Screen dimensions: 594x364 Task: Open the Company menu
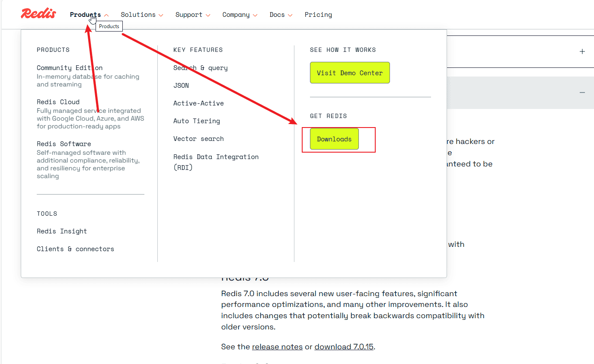pos(240,15)
